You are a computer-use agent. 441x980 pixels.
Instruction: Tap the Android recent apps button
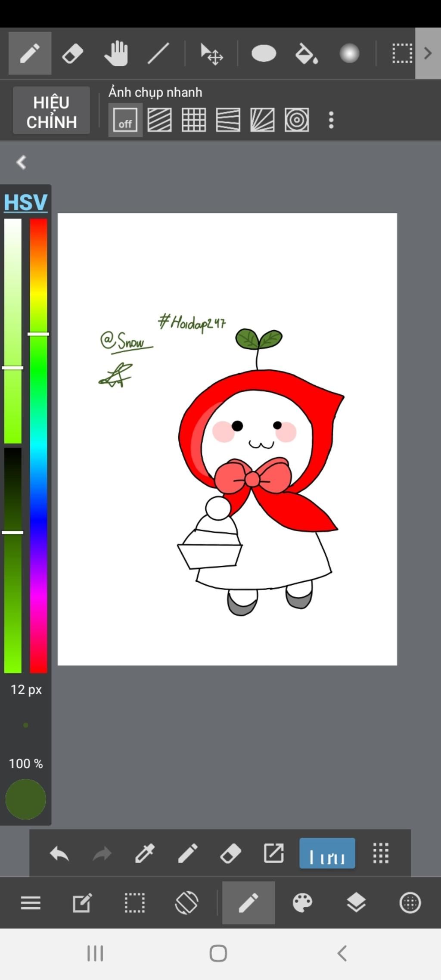coord(95,953)
